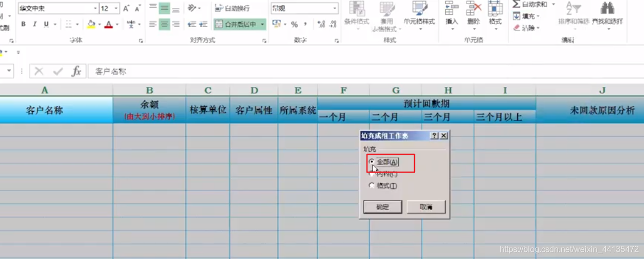Click the 客户名称 header cell

(x=56, y=110)
